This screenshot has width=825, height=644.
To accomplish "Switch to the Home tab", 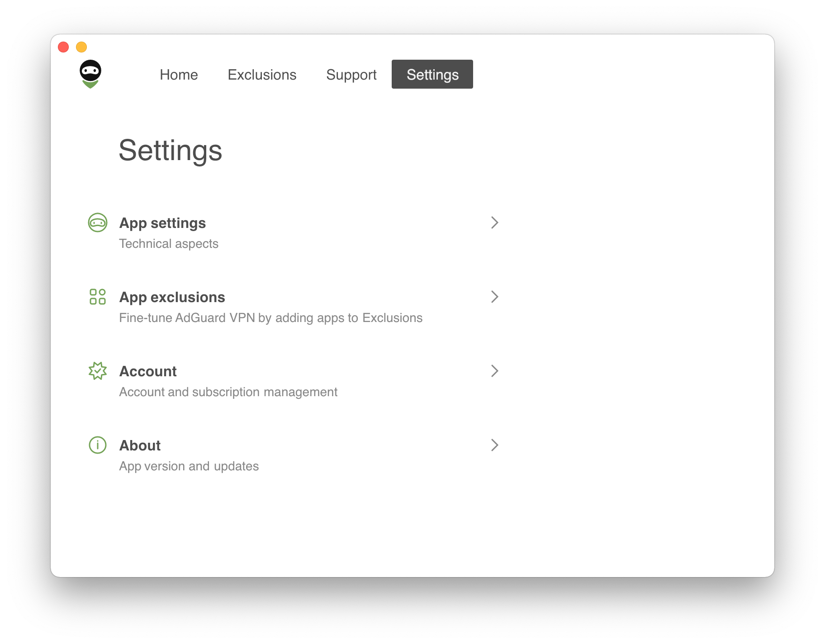I will 179,75.
